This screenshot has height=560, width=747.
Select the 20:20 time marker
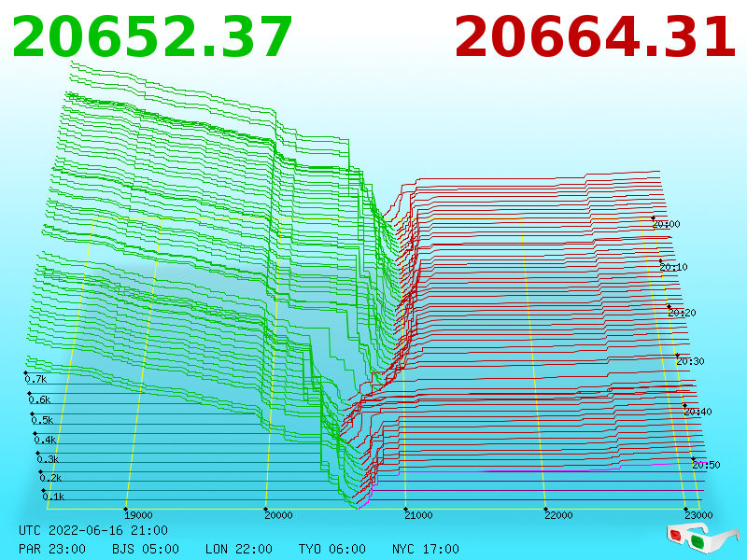682,313
